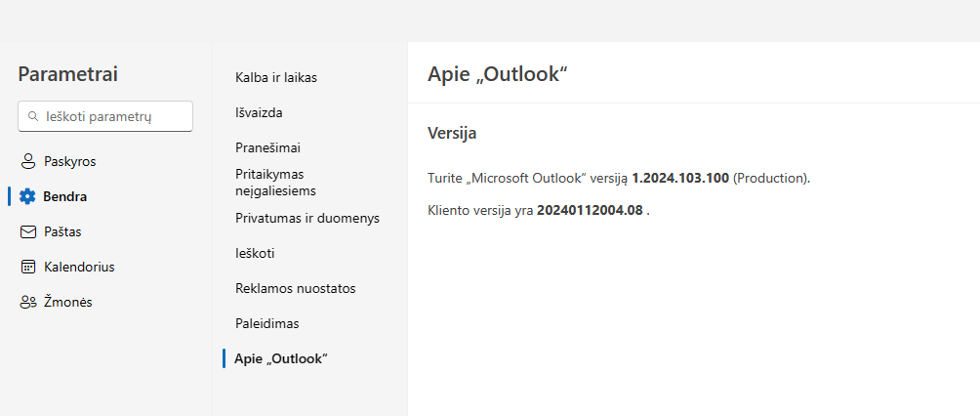
Task: Click the (Production) text
Action: click(x=771, y=178)
